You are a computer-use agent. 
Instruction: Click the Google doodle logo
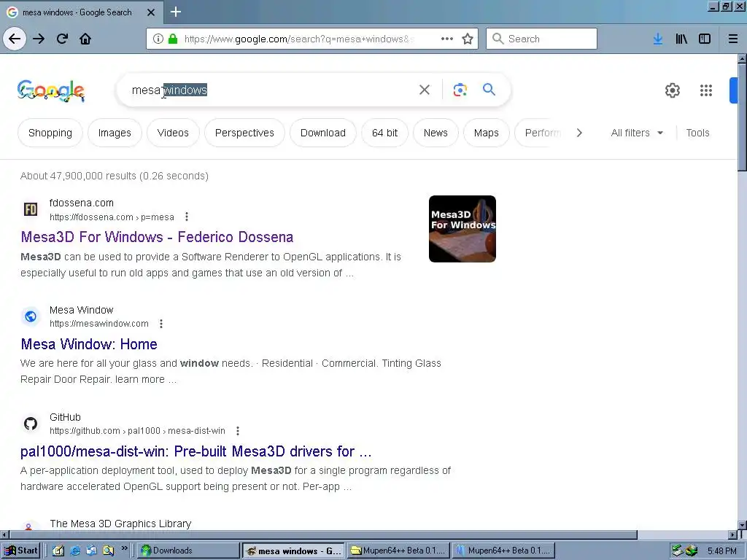click(x=51, y=90)
